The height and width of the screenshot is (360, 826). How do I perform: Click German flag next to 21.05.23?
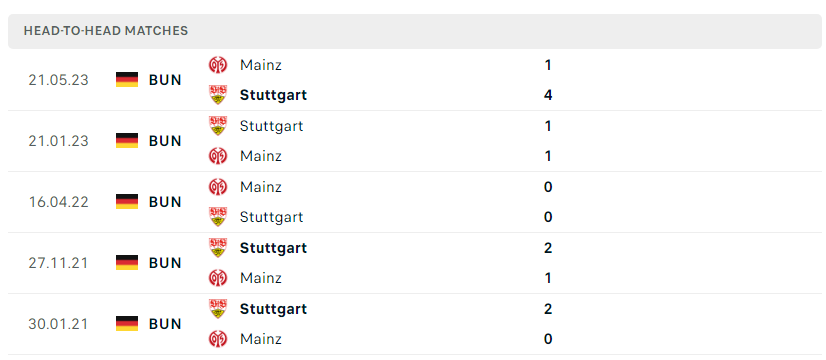pos(127,80)
